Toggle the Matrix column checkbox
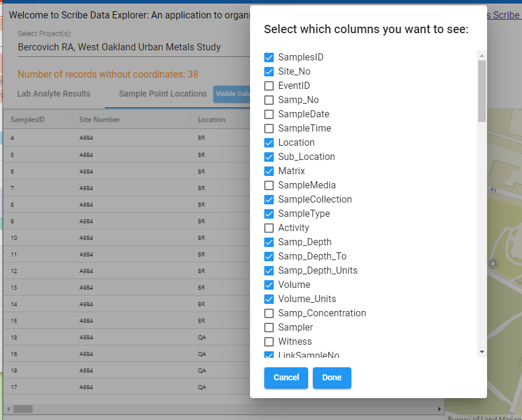 tap(269, 171)
